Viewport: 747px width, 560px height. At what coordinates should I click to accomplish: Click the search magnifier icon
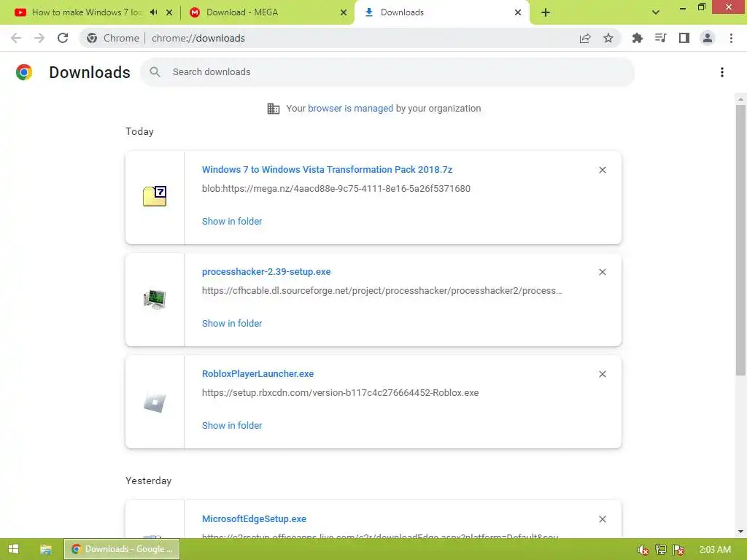(155, 72)
